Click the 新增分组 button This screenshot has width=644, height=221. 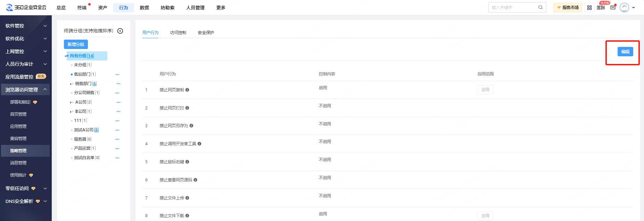[76, 44]
